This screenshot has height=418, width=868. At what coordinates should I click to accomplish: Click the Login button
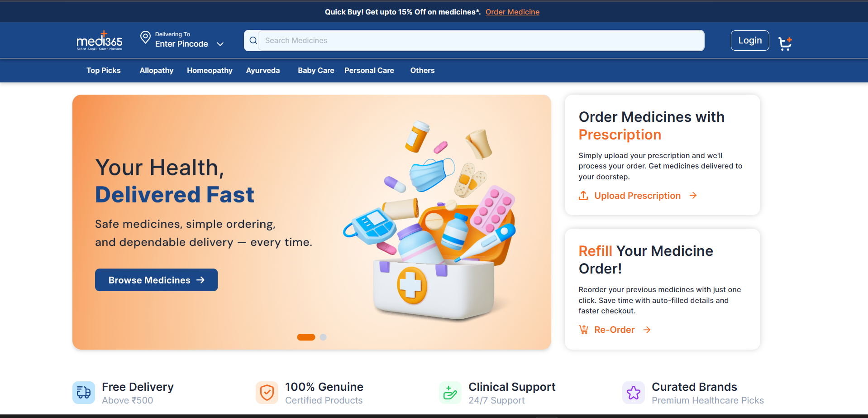coord(750,40)
